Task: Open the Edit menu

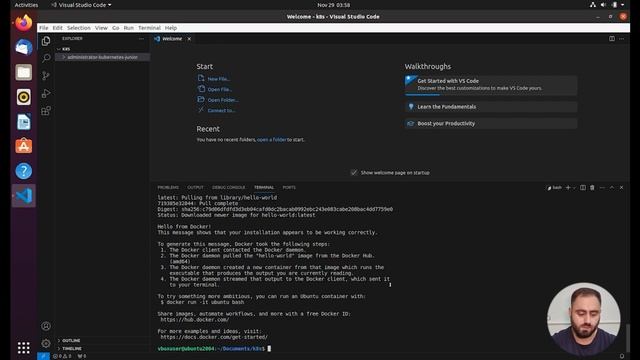Action: click(58, 28)
